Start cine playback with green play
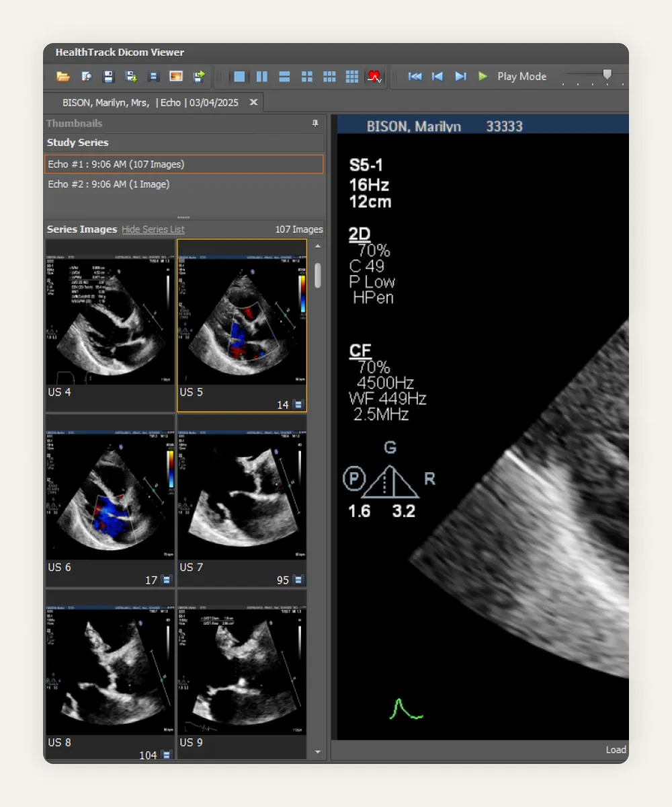672x807 pixels. click(482, 77)
